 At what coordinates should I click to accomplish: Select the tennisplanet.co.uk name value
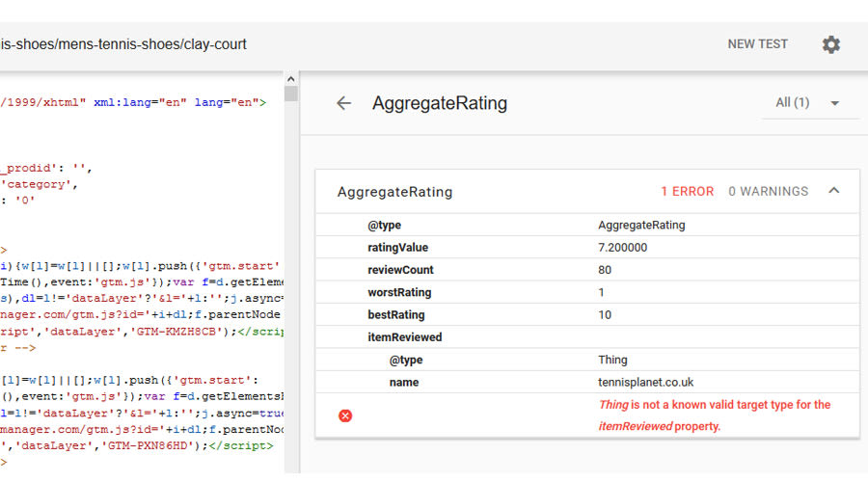click(x=645, y=383)
